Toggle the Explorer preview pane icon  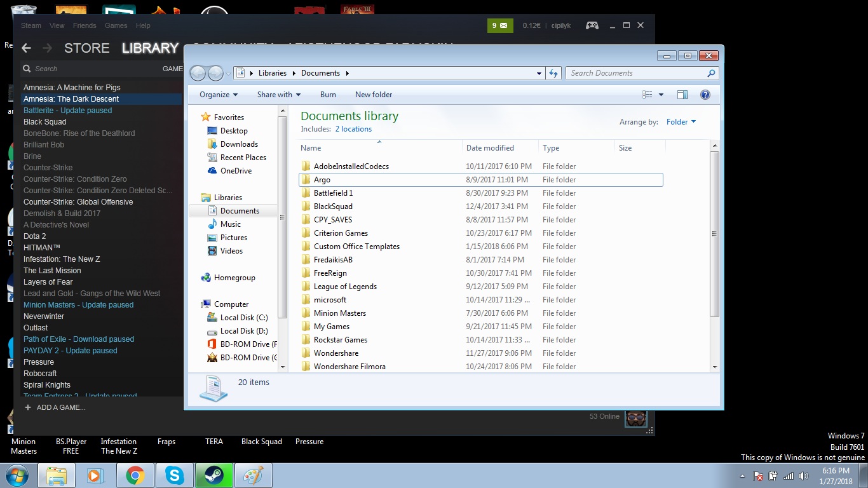[682, 95]
